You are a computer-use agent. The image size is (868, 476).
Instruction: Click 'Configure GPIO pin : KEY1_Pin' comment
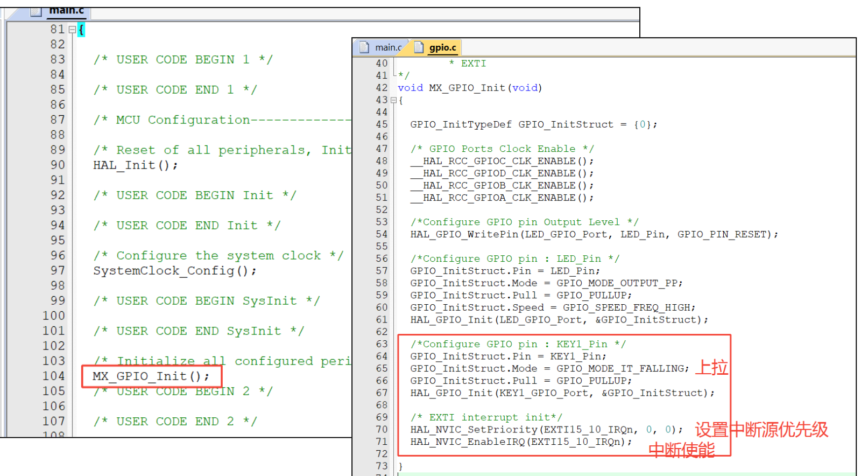(x=518, y=344)
